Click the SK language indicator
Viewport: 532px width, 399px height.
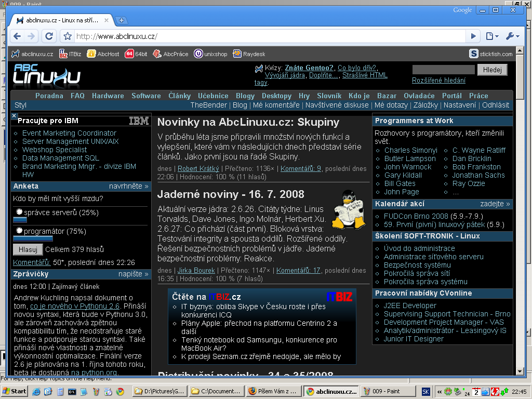[426, 392]
